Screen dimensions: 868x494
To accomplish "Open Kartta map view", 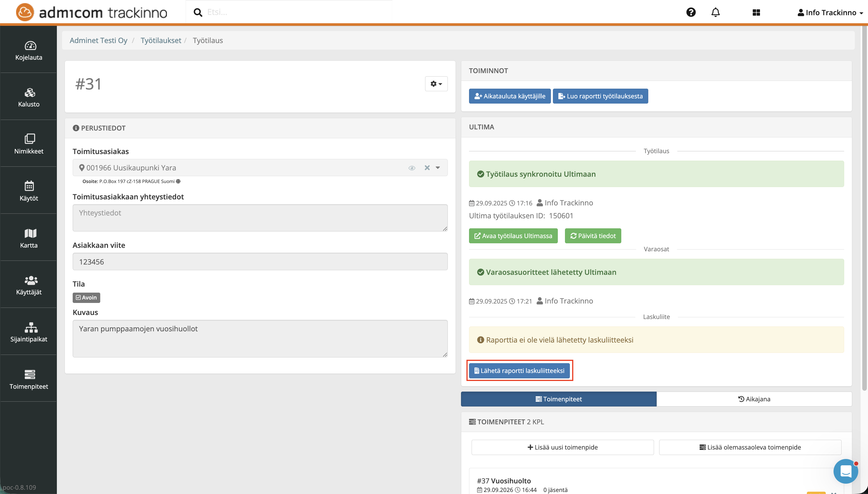I will click(x=28, y=238).
